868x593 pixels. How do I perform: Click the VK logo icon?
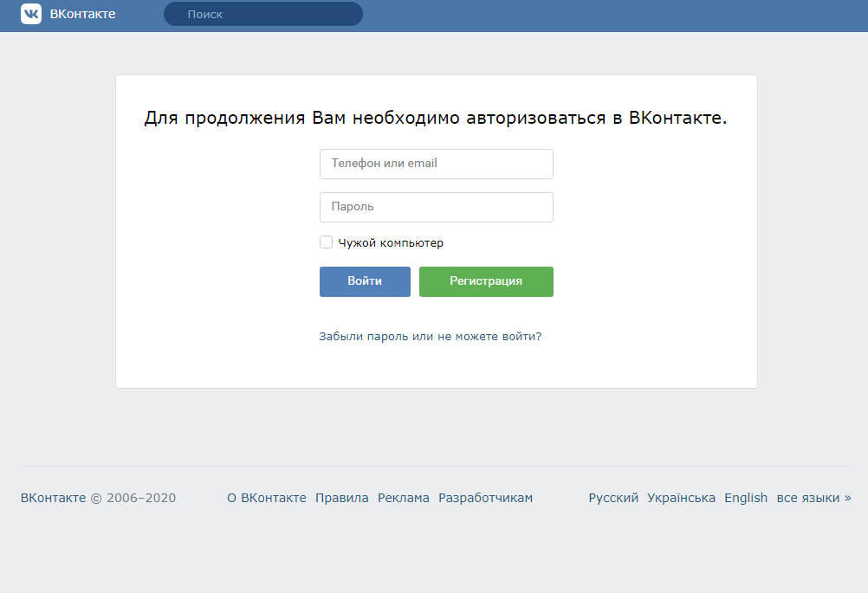coord(31,14)
